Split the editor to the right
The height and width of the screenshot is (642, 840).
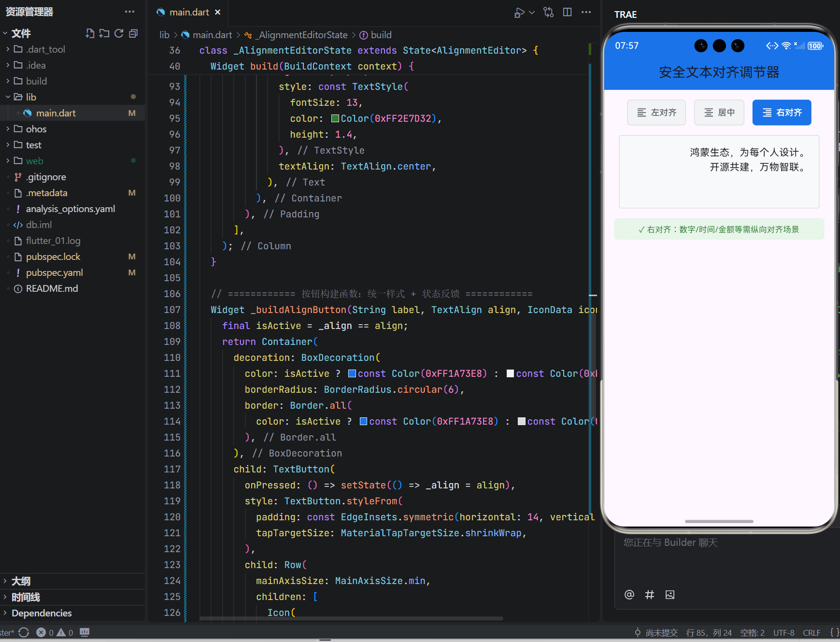pyautogui.click(x=567, y=12)
